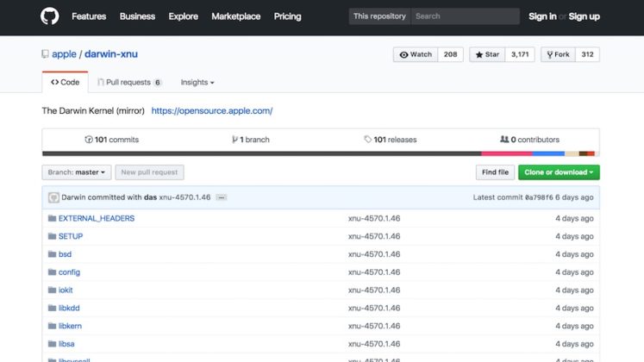Fork the darwin-xnu repository
Image resolution: width=644 pixels, height=362 pixels.
[x=557, y=54]
